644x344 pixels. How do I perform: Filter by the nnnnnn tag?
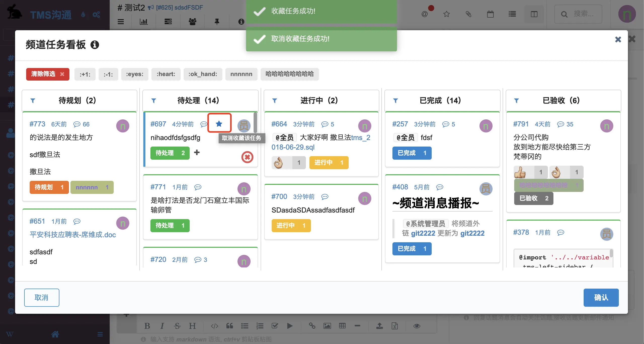tap(241, 74)
